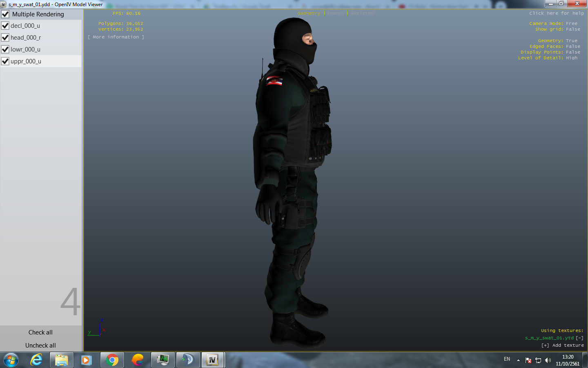Click the Check all button
This screenshot has height=368, width=588.
[x=40, y=332]
